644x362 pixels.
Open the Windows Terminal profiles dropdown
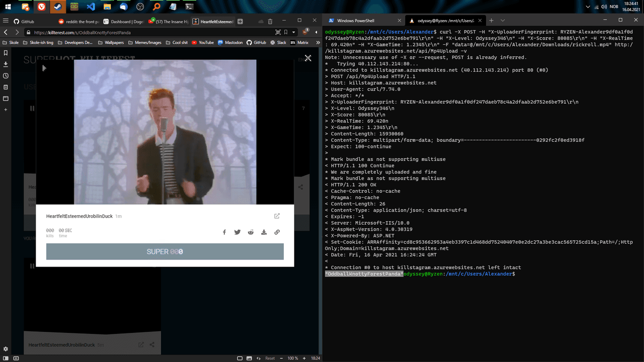pyautogui.click(x=502, y=21)
